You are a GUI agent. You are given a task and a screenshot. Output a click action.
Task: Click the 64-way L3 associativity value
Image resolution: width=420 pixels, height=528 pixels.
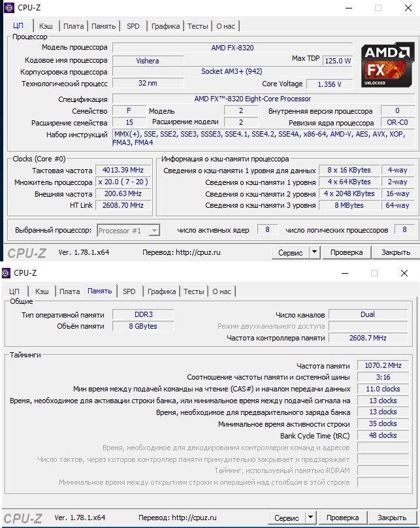pyautogui.click(x=397, y=205)
